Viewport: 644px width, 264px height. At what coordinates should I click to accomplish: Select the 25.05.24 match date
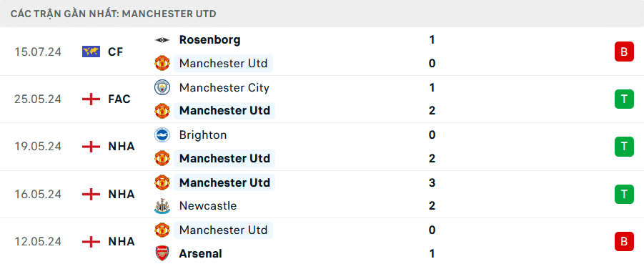(38, 99)
